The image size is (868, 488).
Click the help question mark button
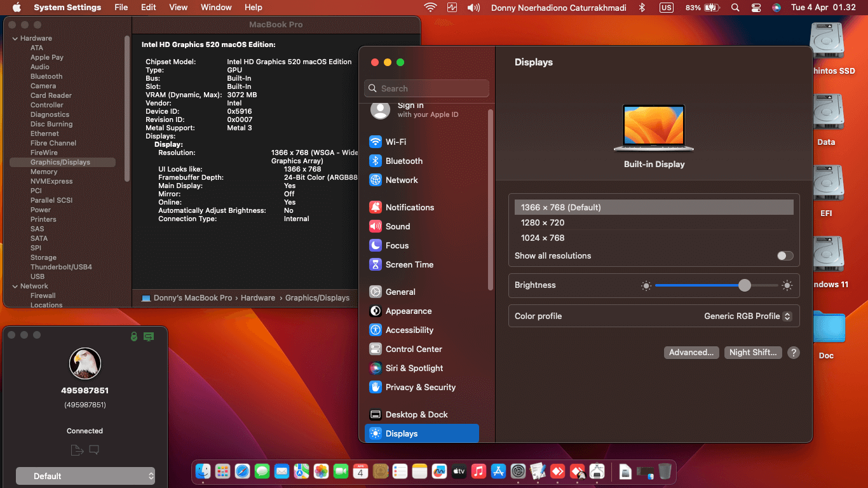click(x=793, y=353)
